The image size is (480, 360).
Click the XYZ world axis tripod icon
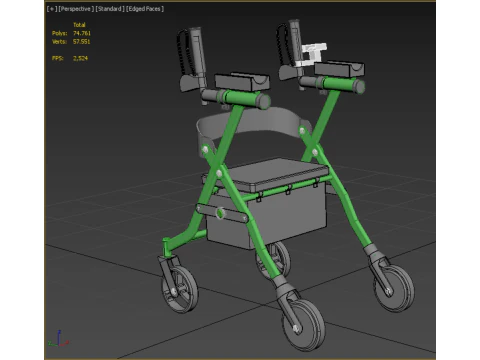pos(58,339)
